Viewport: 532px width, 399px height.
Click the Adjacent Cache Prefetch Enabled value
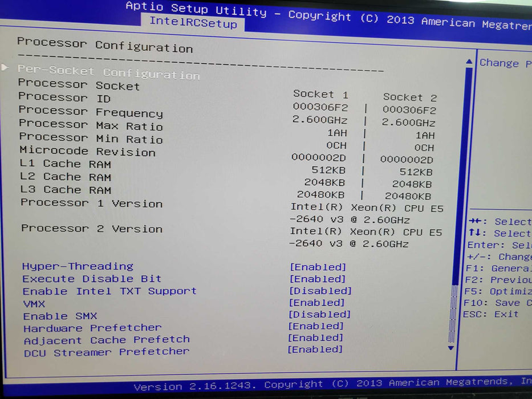point(316,338)
